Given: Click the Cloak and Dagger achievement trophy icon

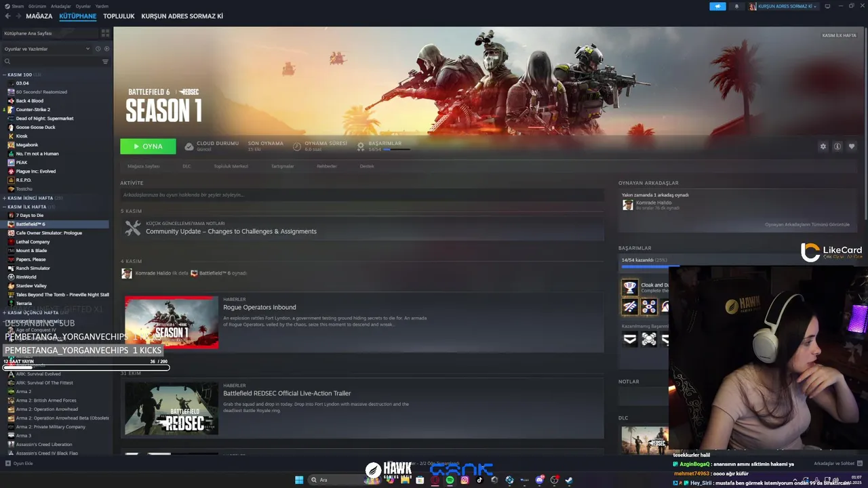Looking at the screenshot, I should (x=630, y=287).
